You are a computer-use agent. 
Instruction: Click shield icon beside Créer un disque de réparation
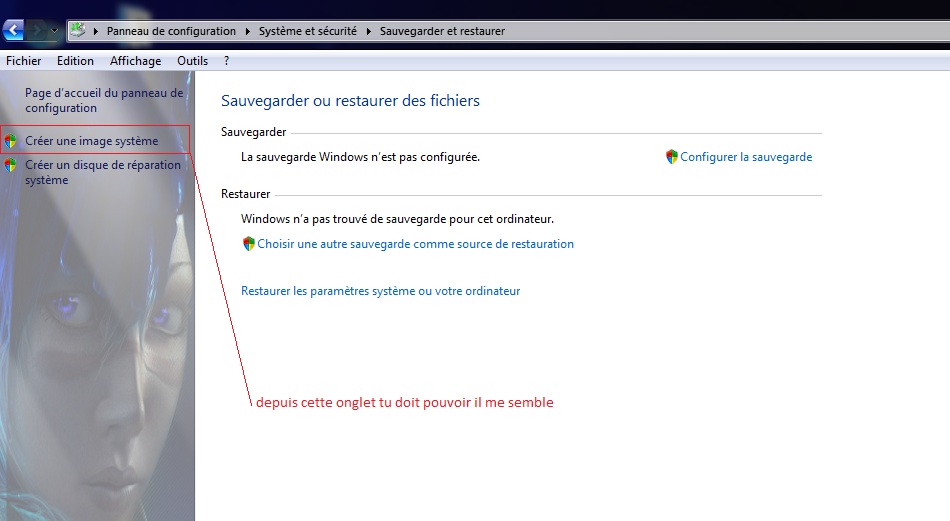[11, 165]
